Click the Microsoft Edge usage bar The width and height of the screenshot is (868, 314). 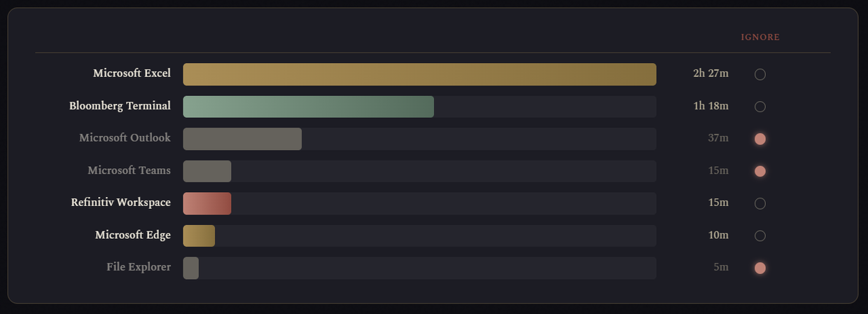click(199, 235)
